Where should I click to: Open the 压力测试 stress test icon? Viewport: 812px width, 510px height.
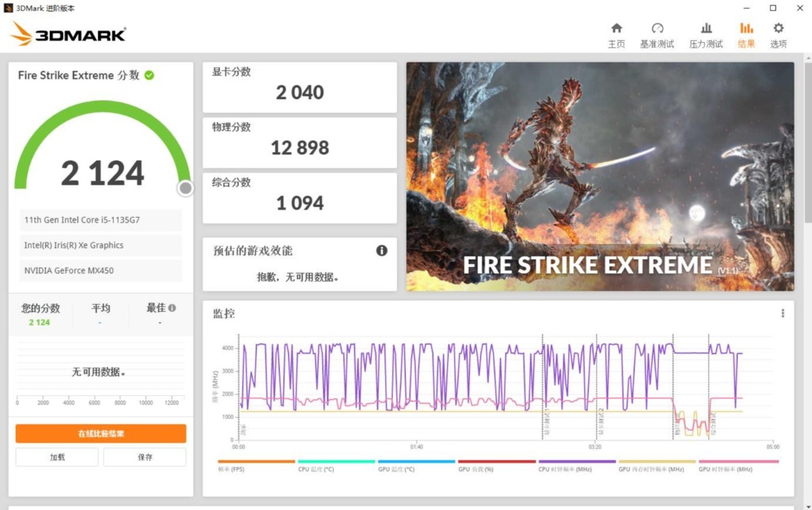pos(706,28)
